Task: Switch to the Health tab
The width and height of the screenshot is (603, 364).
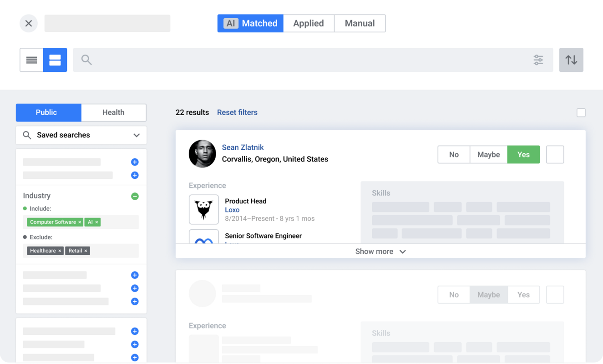Action: point(113,112)
